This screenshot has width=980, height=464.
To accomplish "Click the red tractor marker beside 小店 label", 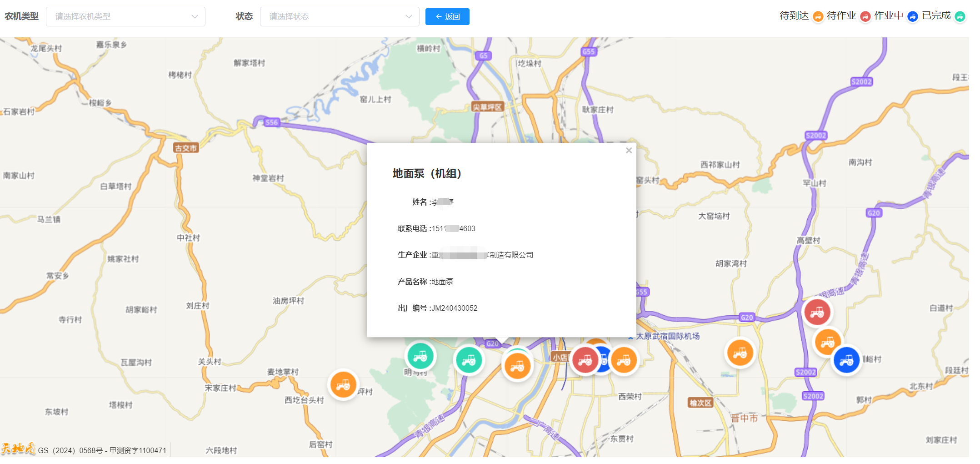I will point(585,360).
